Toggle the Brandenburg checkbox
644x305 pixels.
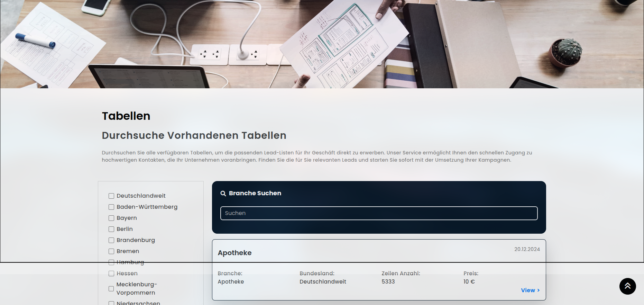[111, 240]
